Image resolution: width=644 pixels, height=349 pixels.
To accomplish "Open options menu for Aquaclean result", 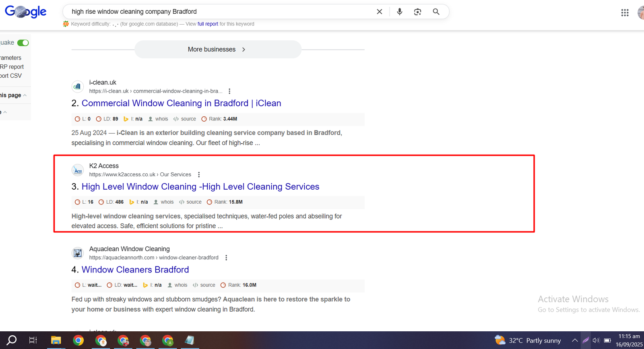I will 226,258.
